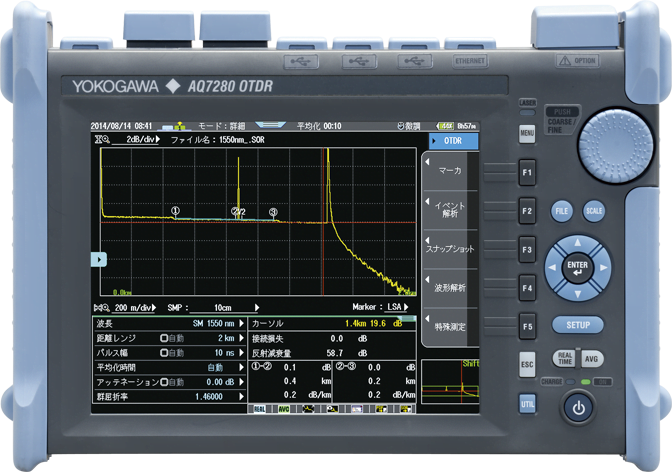Expand the 2dB/div vertical scale arrow
Screen dimensions: 672x472
158,139
